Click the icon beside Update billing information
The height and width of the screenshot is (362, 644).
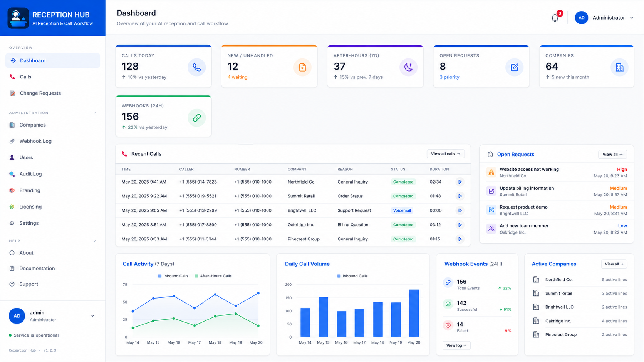pyautogui.click(x=491, y=191)
